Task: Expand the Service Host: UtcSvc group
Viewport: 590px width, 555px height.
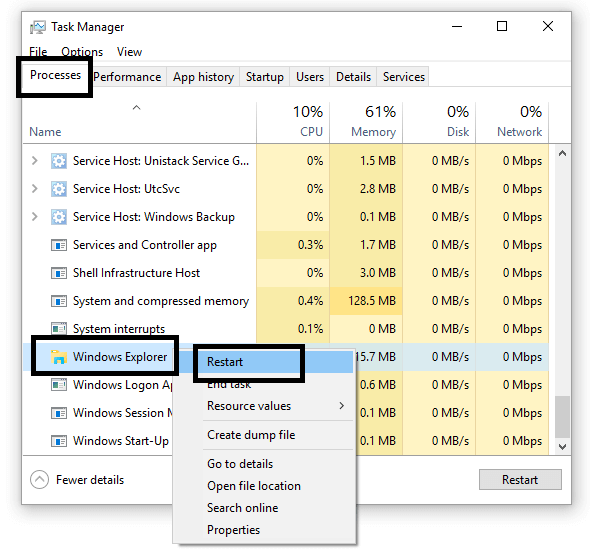Action: click(x=35, y=189)
